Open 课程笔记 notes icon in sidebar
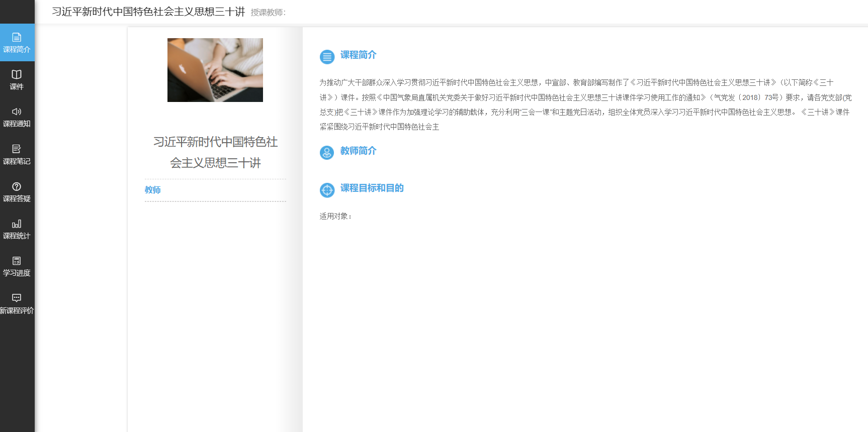The height and width of the screenshot is (432, 868). (17, 149)
